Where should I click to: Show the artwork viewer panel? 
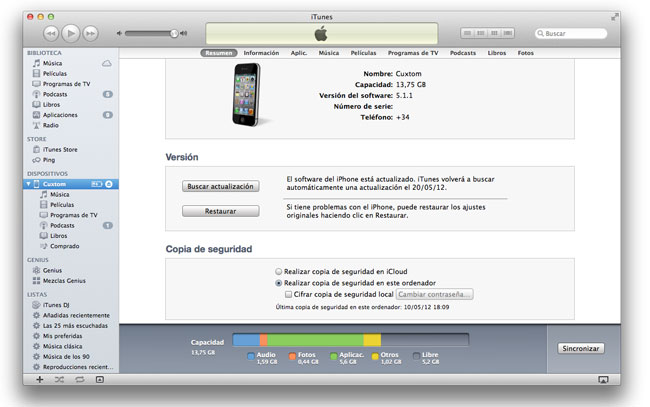pyautogui.click(x=99, y=381)
